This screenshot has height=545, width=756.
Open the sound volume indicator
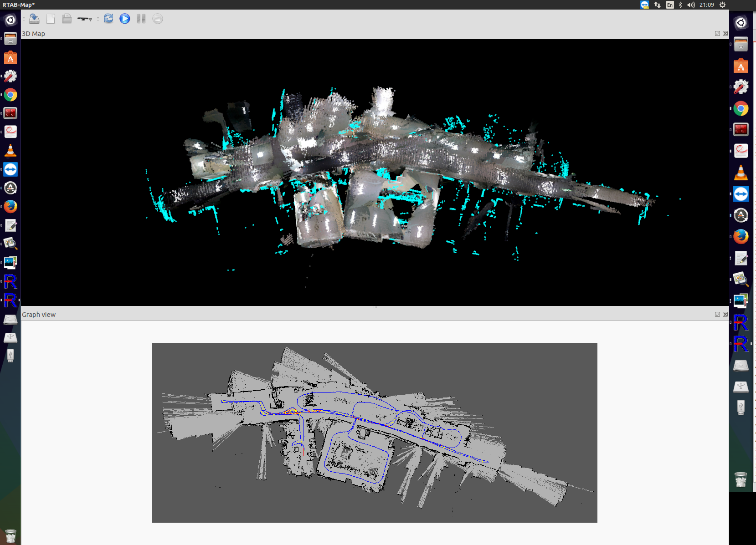[691, 5]
